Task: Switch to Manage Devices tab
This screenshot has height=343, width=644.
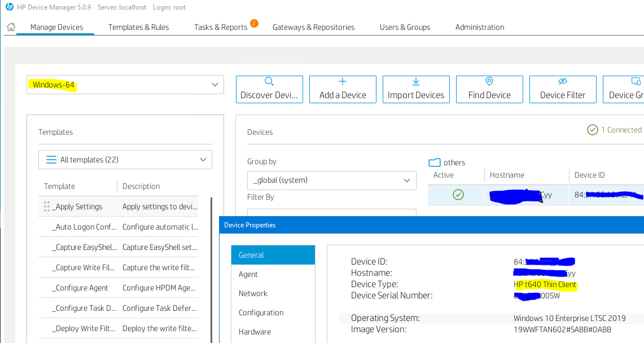Action: tap(56, 27)
